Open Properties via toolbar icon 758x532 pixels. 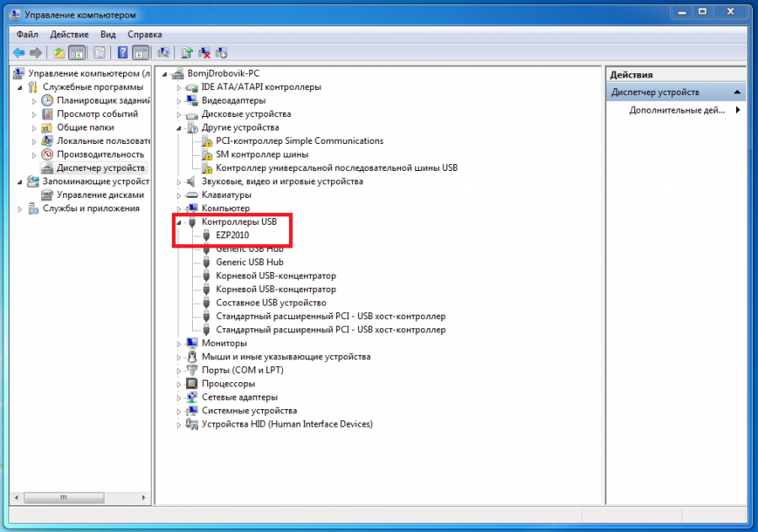[99, 53]
